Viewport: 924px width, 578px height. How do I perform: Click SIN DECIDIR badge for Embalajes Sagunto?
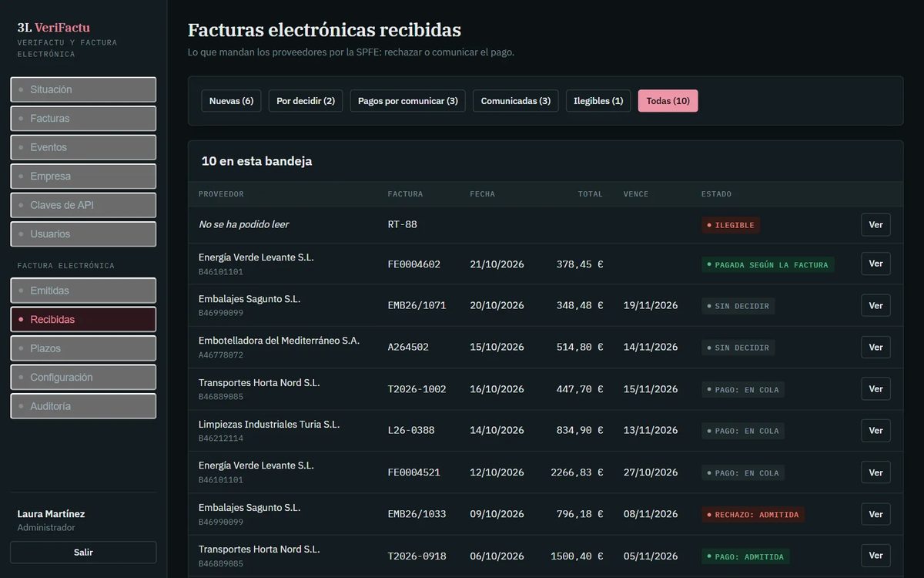(x=738, y=306)
